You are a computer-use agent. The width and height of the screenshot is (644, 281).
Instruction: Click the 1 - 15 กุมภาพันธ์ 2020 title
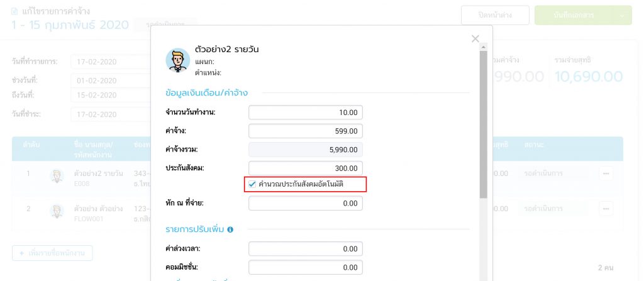pyautogui.click(x=70, y=25)
